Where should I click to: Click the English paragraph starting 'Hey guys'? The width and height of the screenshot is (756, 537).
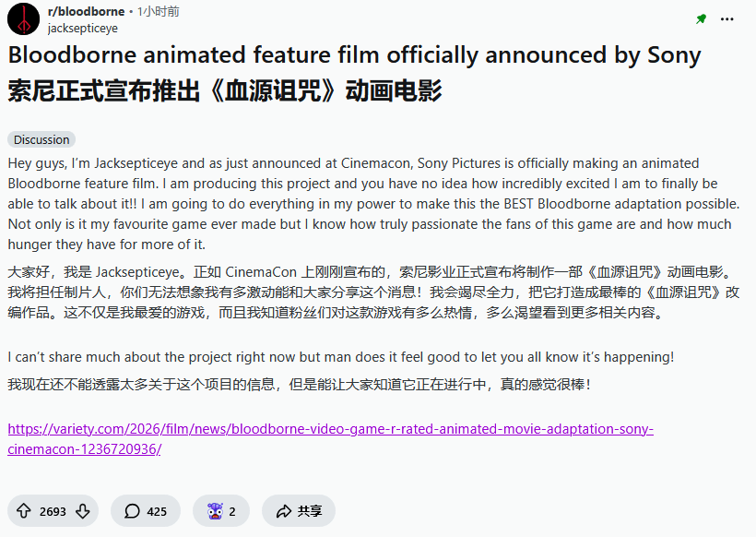369,203
